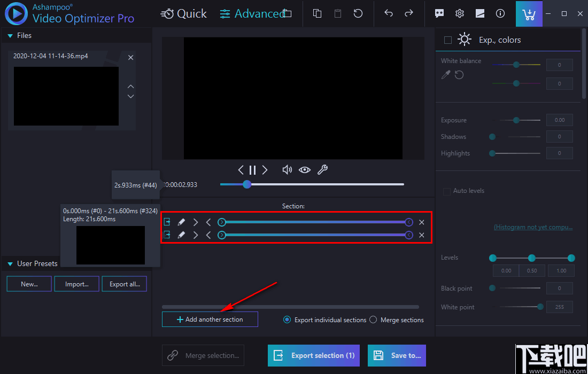Viewport: 588px width, 374px height.
Task: Click the Undo arrow
Action: click(389, 13)
